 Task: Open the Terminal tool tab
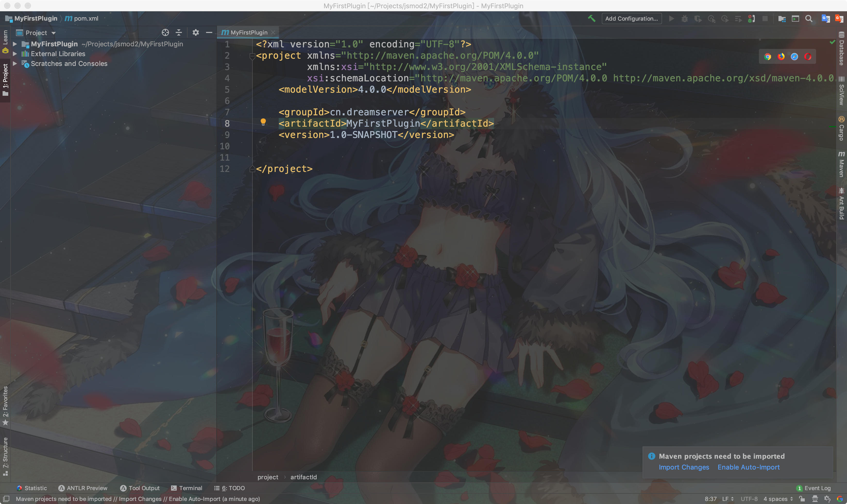pyautogui.click(x=187, y=488)
